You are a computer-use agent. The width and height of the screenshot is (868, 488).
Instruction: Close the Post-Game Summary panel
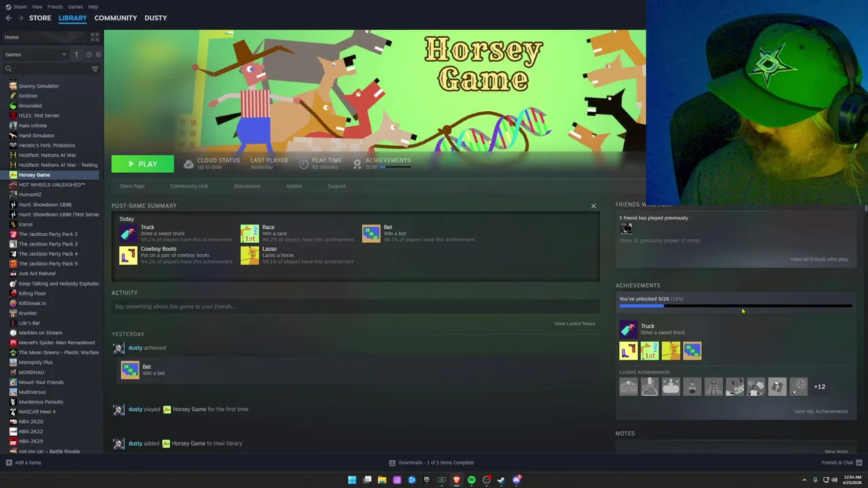point(593,206)
